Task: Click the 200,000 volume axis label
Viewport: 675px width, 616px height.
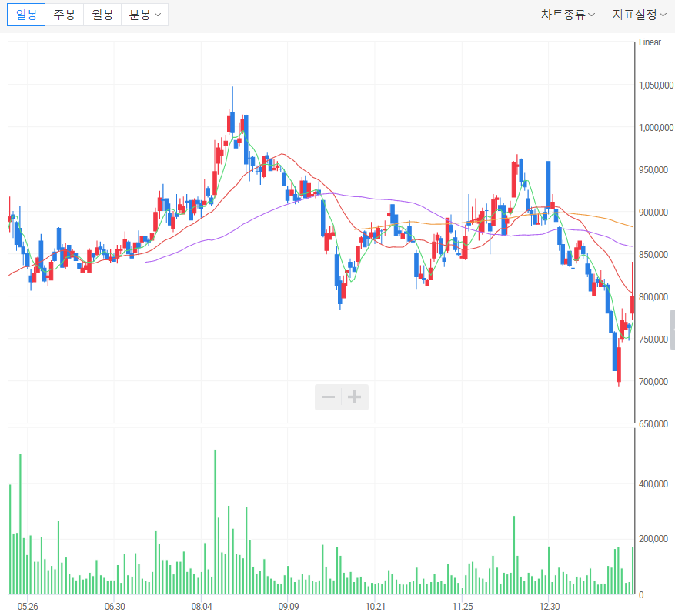Action: (653, 539)
